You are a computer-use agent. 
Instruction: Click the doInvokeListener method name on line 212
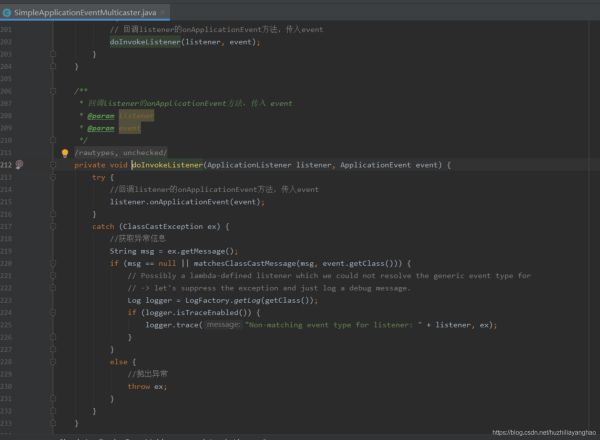(167, 165)
